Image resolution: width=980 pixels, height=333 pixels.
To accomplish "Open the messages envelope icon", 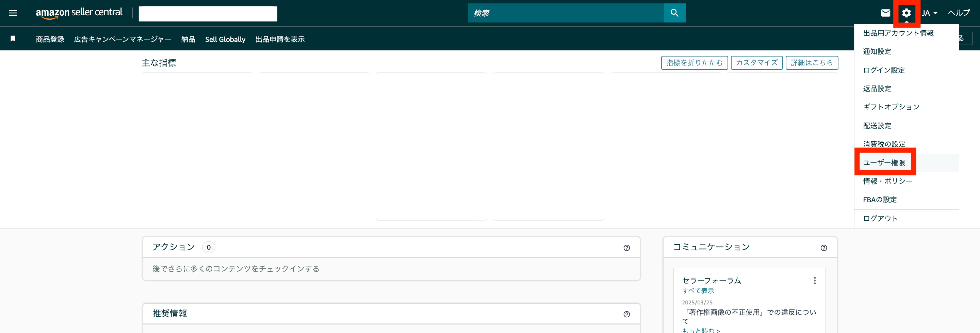I will [x=885, y=13].
